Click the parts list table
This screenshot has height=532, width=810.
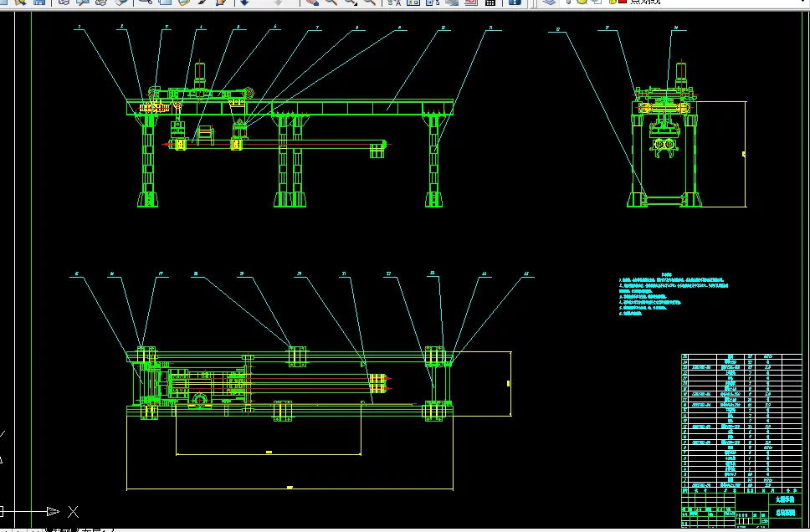[x=742, y=423]
